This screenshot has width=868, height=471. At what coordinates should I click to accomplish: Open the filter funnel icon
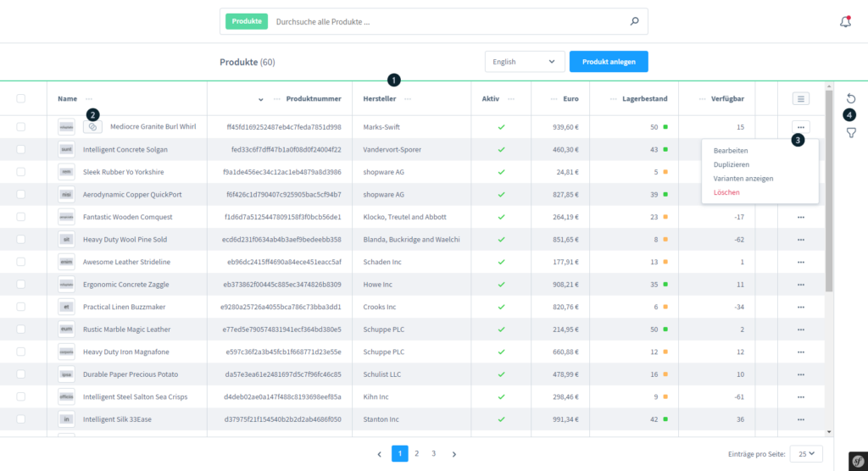851,133
